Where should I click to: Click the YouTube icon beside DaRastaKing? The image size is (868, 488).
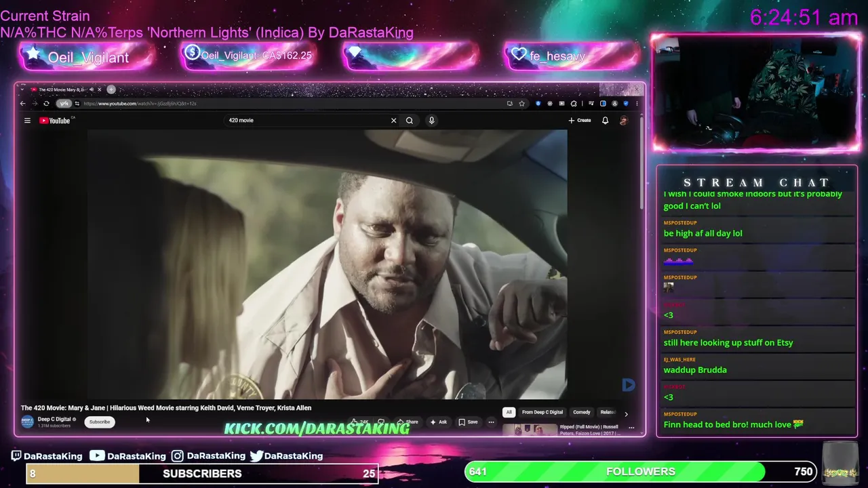point(97,456)
